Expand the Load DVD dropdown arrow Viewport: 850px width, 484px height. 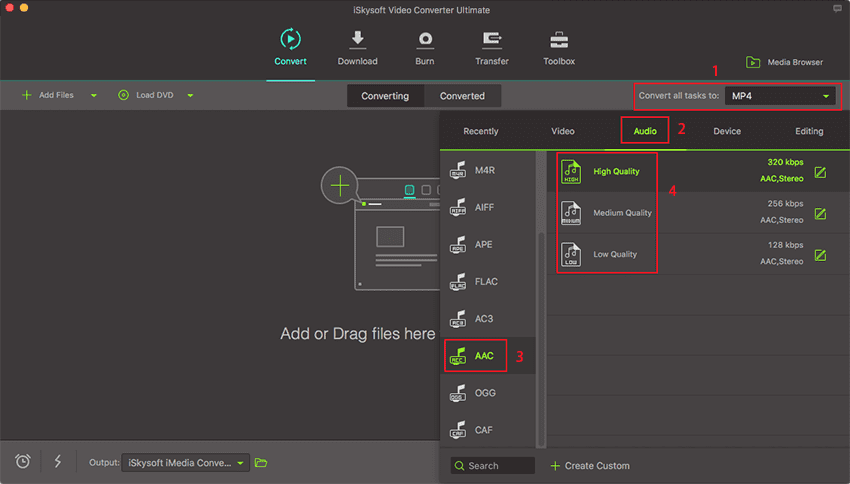pyautogui.click(x=190, y=96)
